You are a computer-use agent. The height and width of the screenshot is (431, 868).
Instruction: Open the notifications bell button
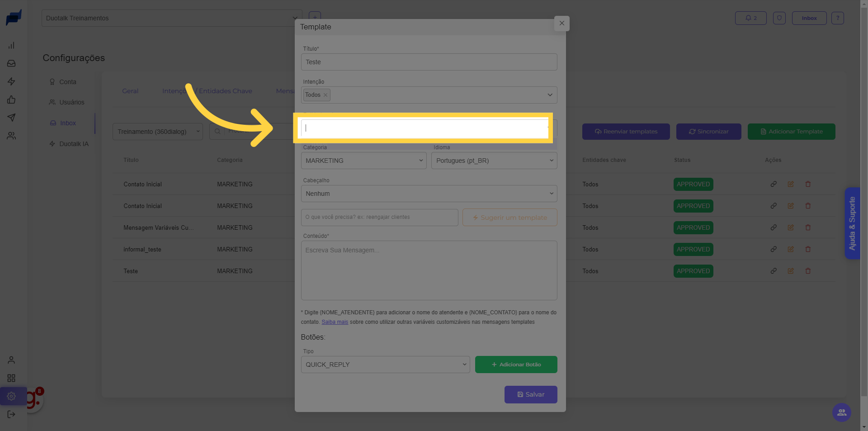click(750, 18)
